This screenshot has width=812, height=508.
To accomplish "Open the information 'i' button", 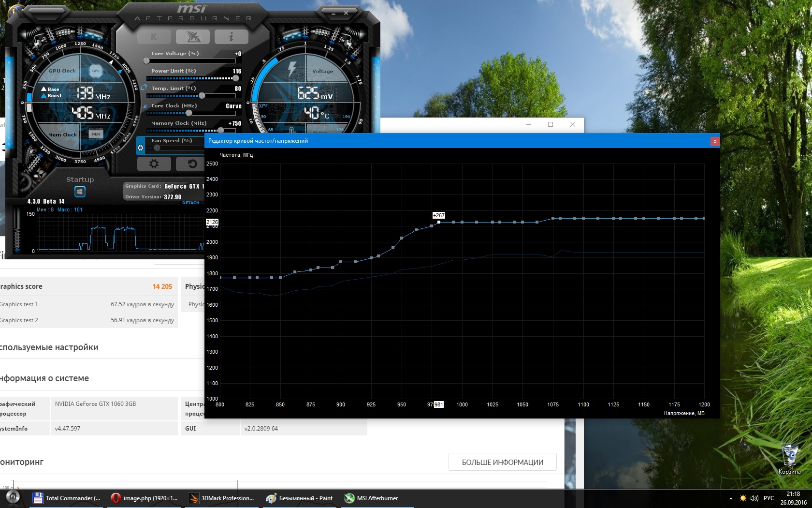I will pos(231,37).
